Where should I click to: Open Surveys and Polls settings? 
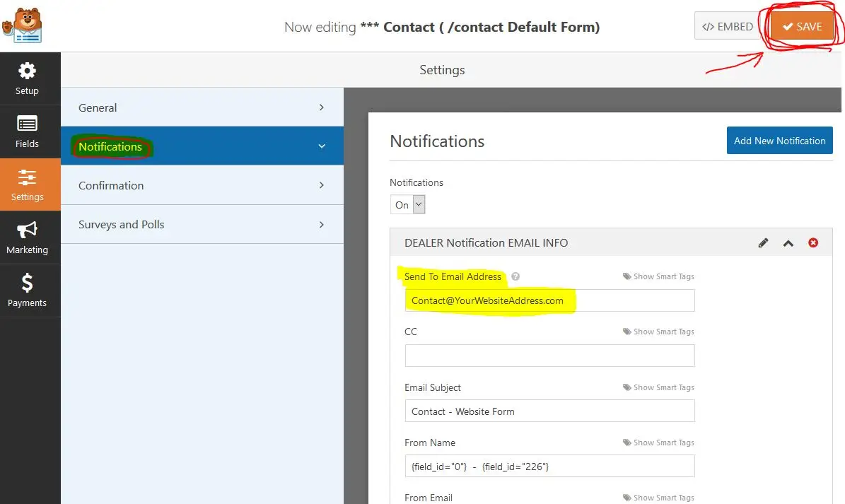tap(202, 224)
